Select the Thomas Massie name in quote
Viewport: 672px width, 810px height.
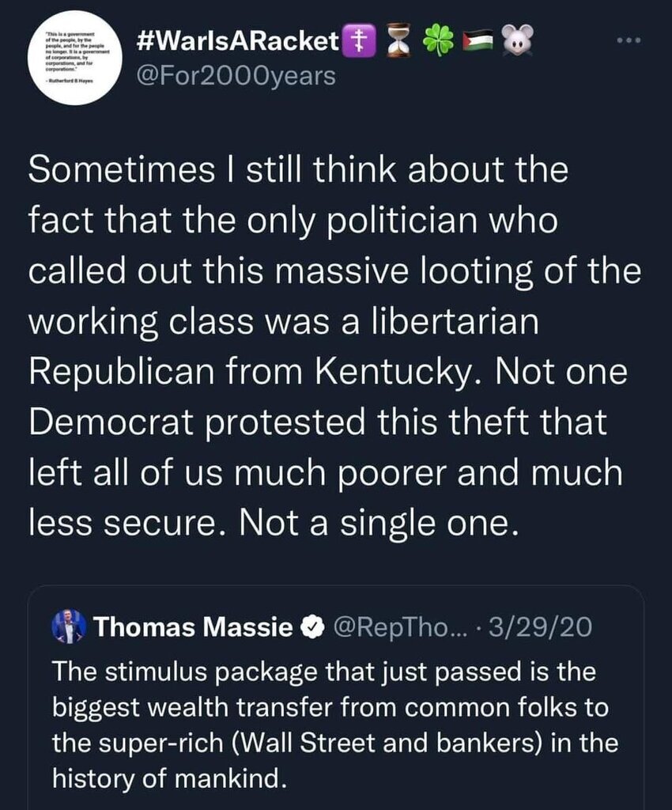[x=193, y=628]
